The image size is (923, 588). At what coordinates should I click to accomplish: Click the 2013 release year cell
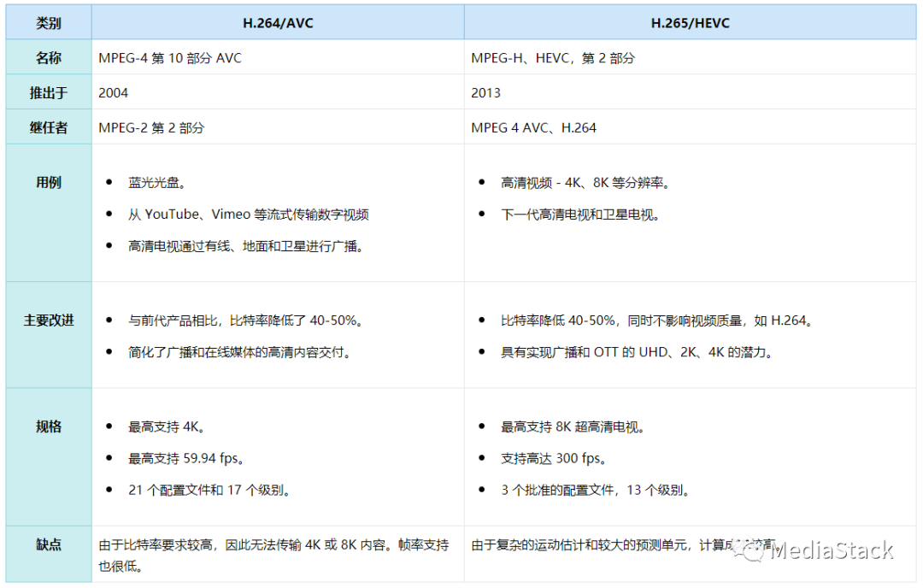[485, 92]
